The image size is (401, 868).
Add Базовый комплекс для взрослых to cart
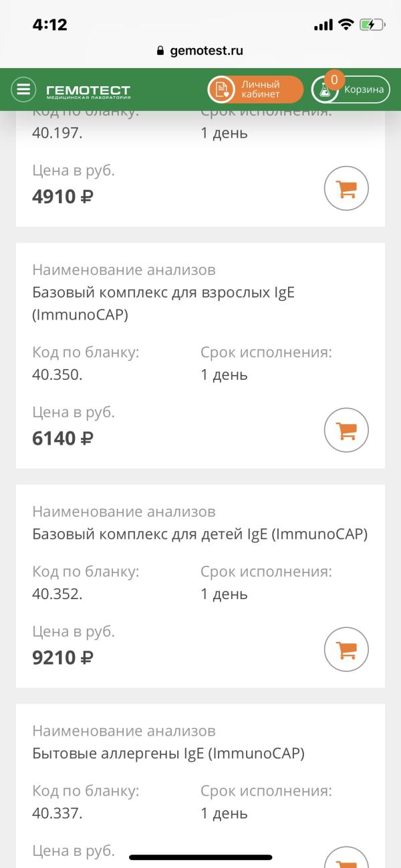pyautogui.click(x=346, y=431)
